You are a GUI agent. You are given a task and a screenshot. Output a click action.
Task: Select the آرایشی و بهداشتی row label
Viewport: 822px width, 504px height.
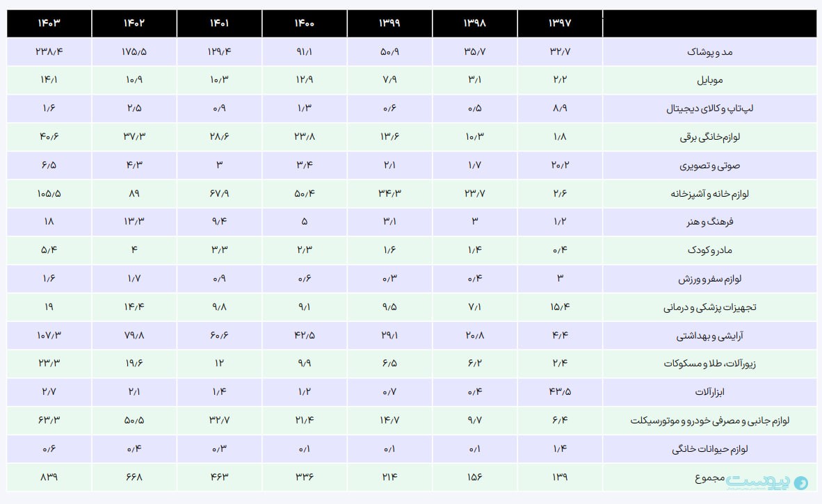710,336
